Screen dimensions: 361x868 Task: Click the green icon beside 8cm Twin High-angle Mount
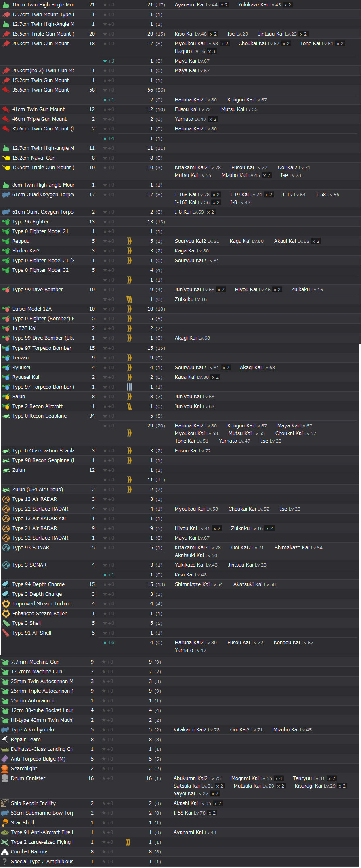click(x=6, y=185)
